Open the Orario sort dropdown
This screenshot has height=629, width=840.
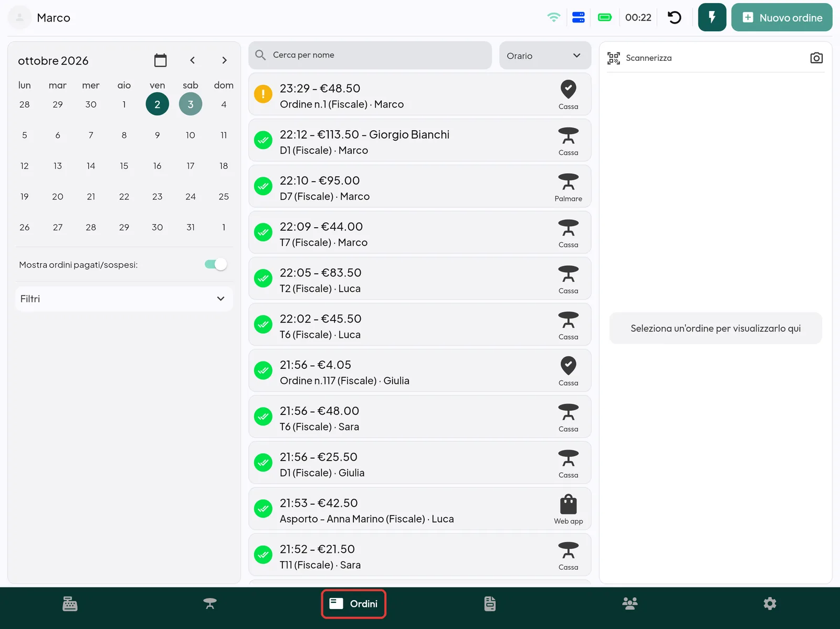pyautogui.click(x=545, y=56)
